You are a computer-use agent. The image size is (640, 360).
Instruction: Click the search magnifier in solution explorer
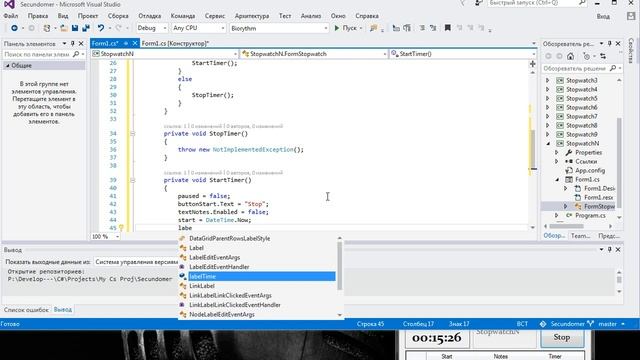coord(612,69)
